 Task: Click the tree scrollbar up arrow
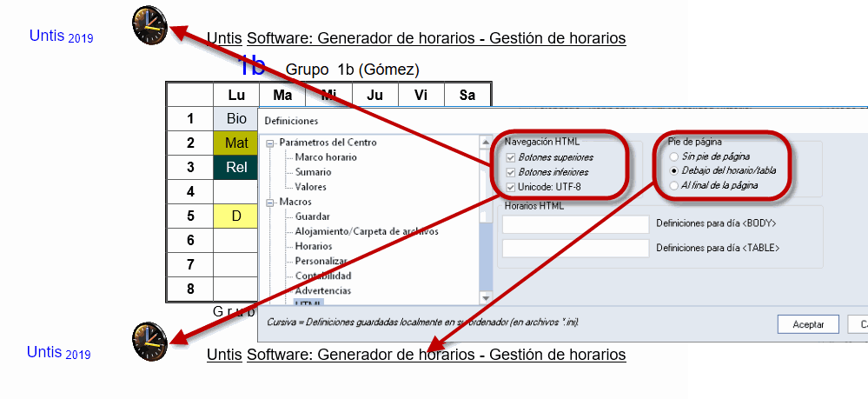pos(486,142)
